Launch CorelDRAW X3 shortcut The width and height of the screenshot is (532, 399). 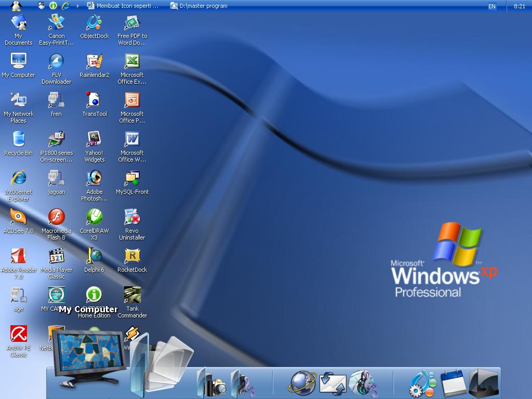pyautogui.click(x=95, y=224)
